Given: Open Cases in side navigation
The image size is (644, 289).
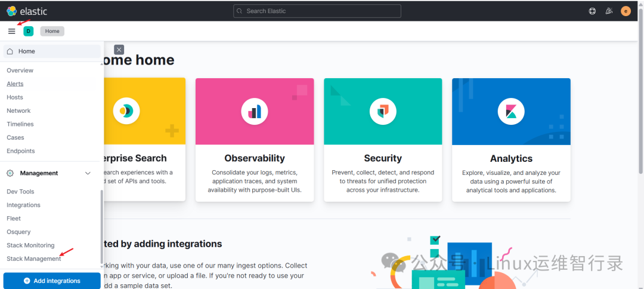Looking at the screenshot, I should [x=15, y=138].
